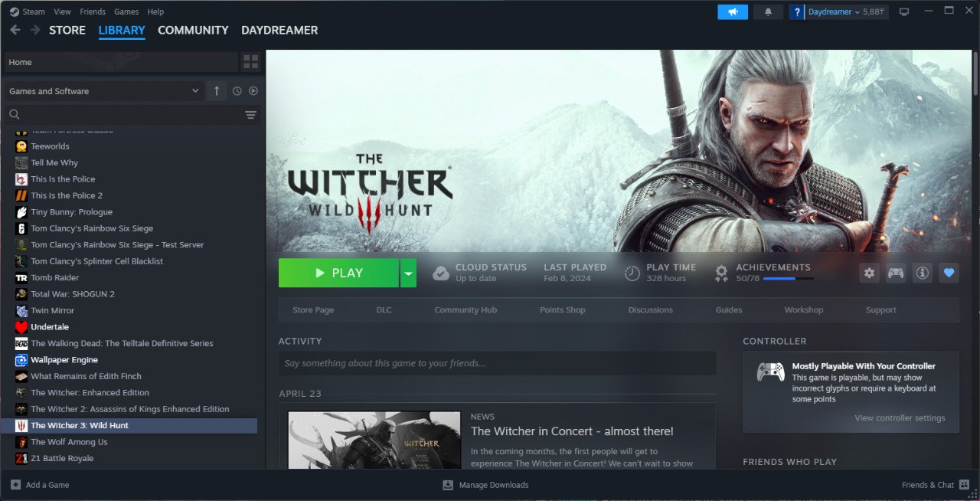Go forward with the right arrow
Screen dimensions: 980x501
(x=35, y=30)
